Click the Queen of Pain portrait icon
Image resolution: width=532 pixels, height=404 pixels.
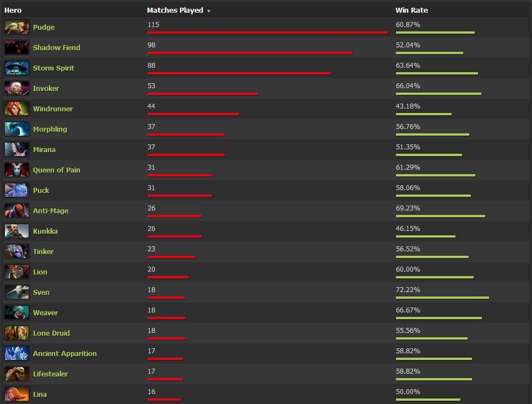pos(17,170)
